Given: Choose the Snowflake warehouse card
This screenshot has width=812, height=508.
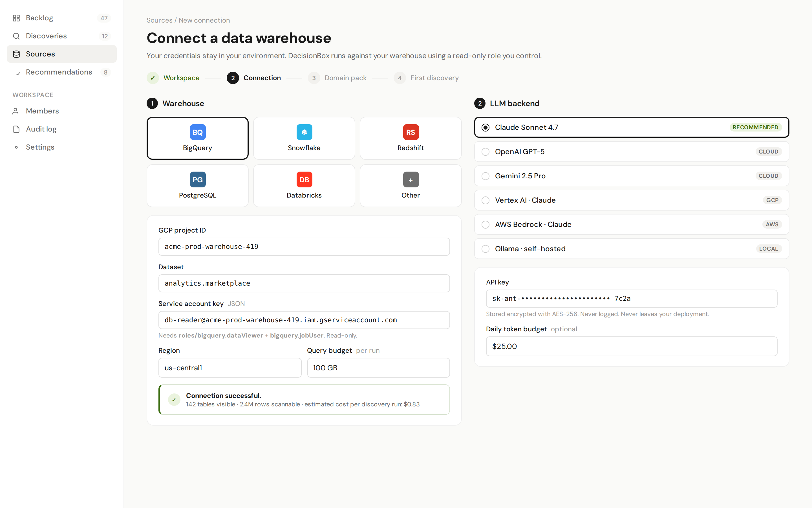Looking at the screenshot, I should pyautogui.click(x=304, y=138).
